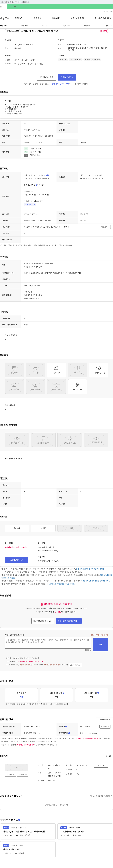Click the 건물 내부 경사로 icon

[96, 440]
